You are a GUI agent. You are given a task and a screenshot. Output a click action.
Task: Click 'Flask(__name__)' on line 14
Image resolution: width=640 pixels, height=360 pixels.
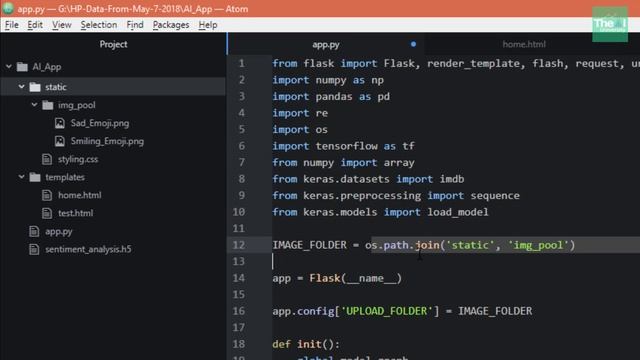click(x=356, y=278)
